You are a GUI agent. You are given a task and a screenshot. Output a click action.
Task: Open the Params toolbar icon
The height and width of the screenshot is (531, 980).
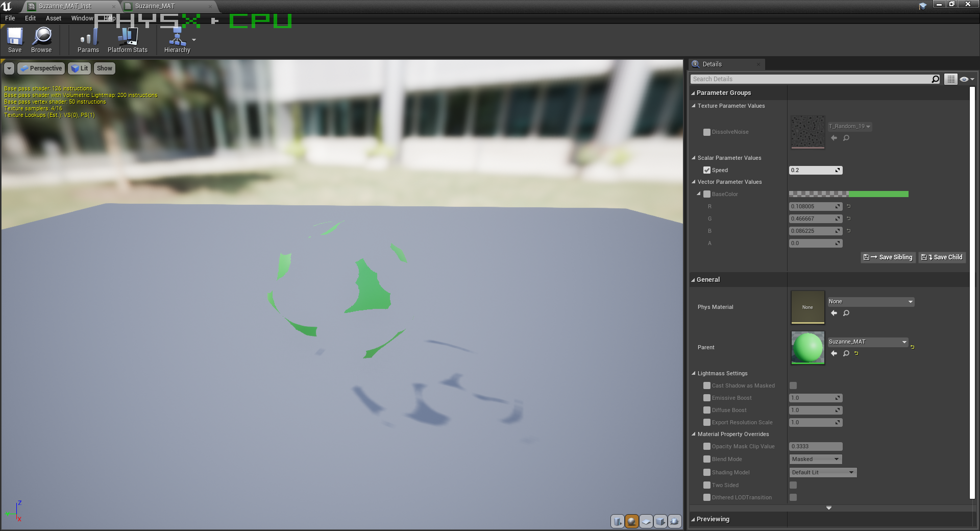coord(88,40)
